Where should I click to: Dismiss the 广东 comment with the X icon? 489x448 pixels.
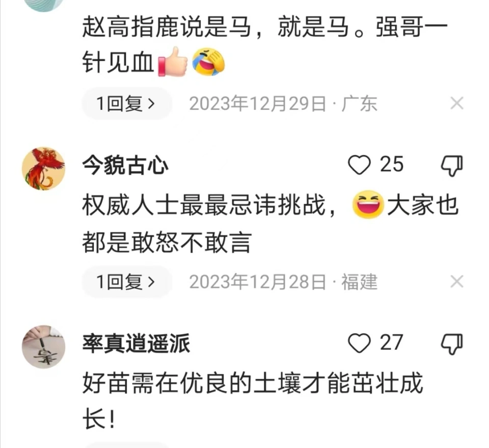point(457,103)
